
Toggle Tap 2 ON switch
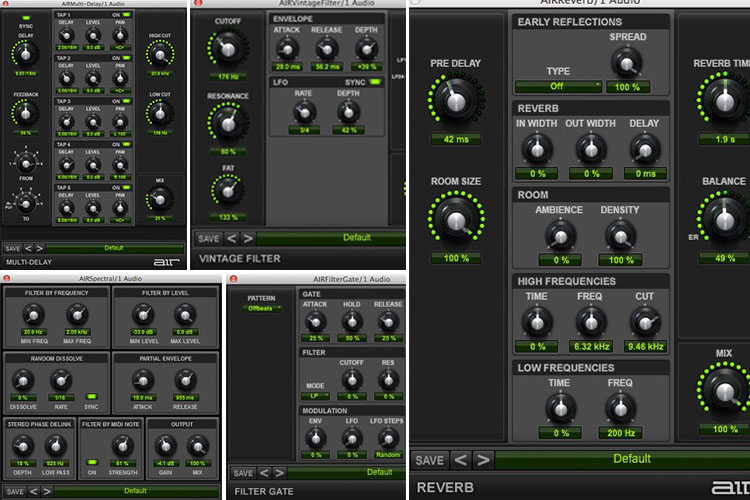coord(127,58)
